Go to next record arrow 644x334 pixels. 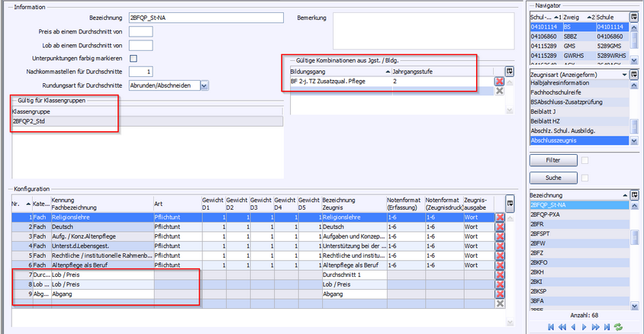584,326
